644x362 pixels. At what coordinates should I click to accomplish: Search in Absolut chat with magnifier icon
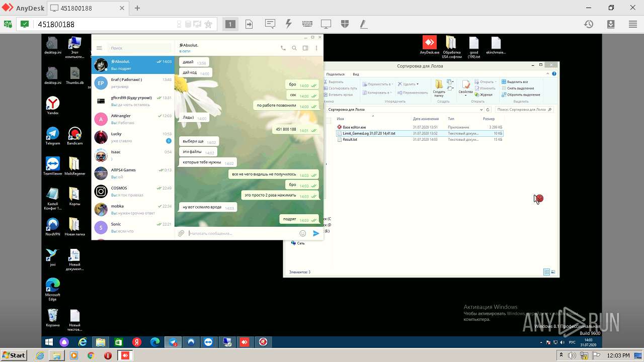coord(294,48)
